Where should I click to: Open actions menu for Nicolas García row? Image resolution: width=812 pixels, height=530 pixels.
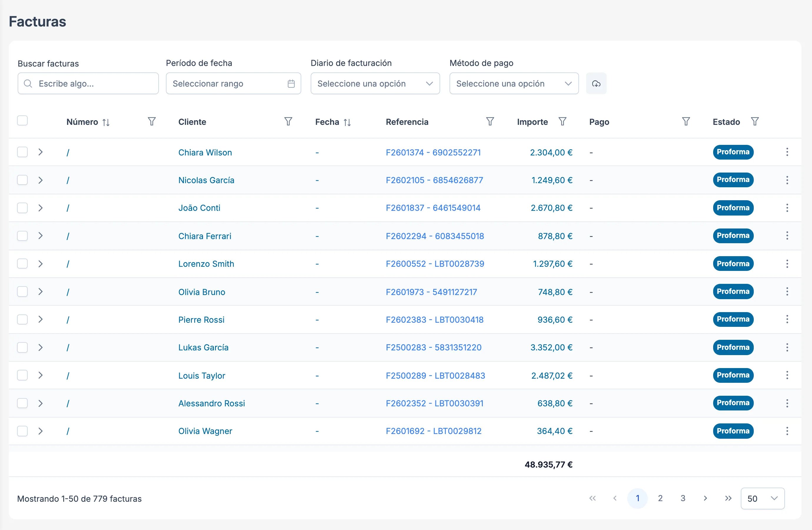[x=787, y=180]
